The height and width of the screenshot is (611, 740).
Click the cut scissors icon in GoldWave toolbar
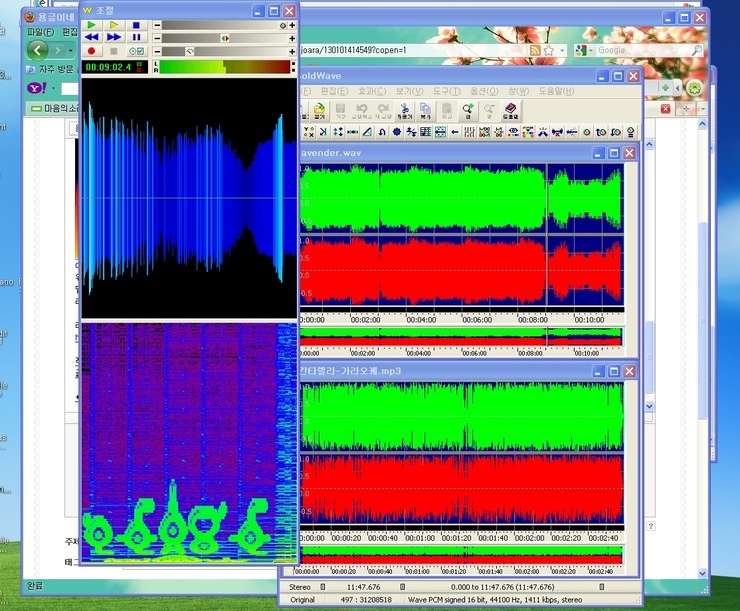pos(404,110)
